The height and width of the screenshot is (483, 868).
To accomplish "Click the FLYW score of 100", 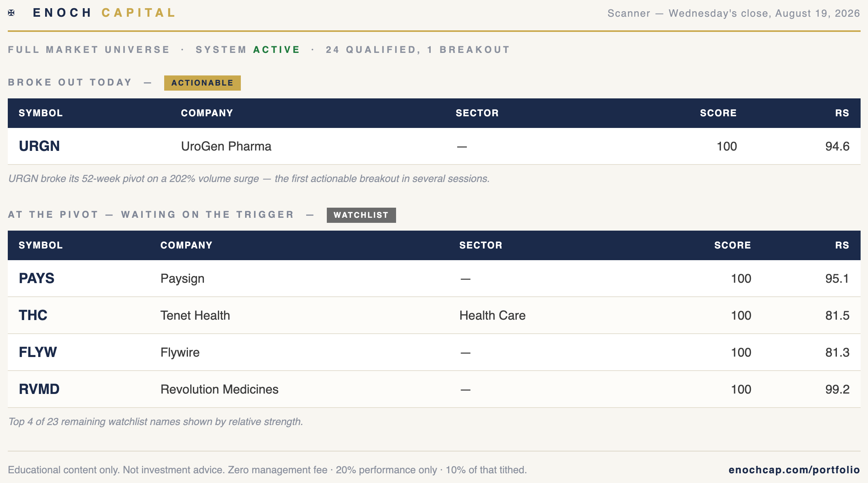I will 741,352.
